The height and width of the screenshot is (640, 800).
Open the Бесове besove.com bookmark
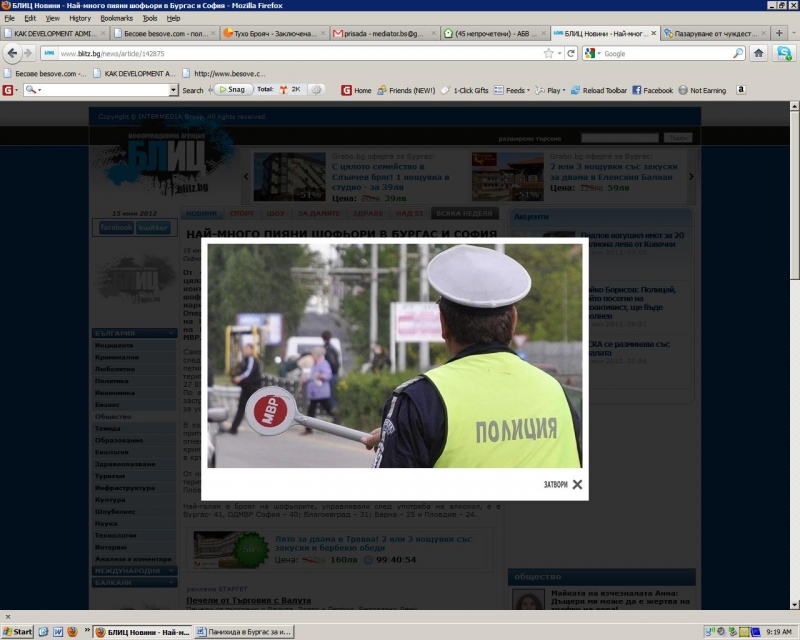coord(45,73)
